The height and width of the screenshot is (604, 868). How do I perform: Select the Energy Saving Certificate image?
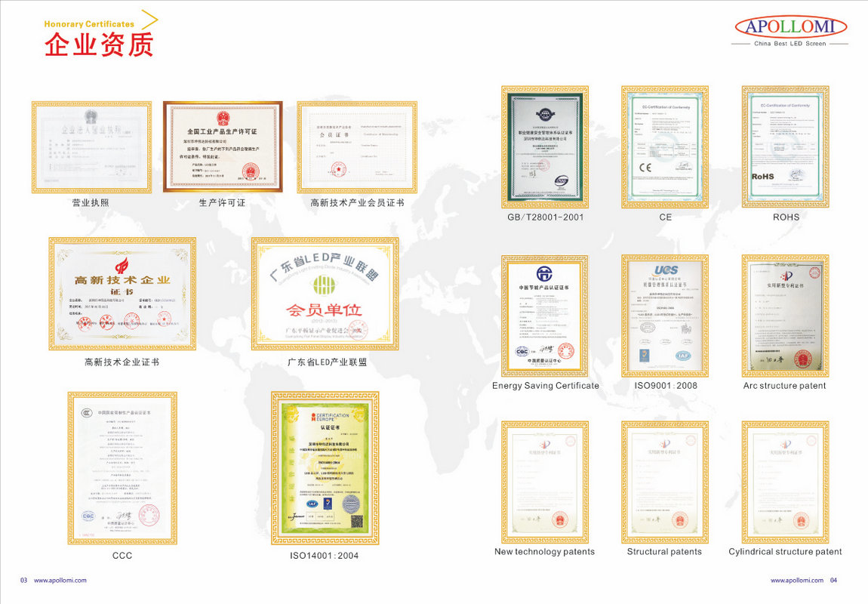click(545, 316)
